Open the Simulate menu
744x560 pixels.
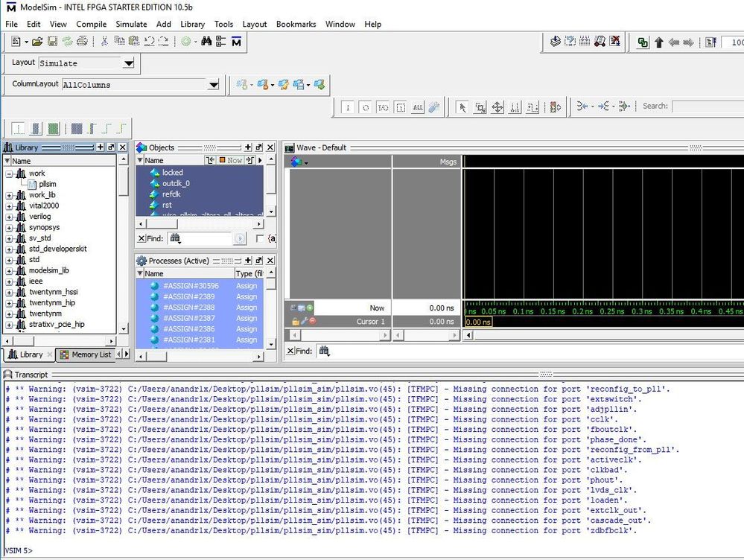[131, 24]
